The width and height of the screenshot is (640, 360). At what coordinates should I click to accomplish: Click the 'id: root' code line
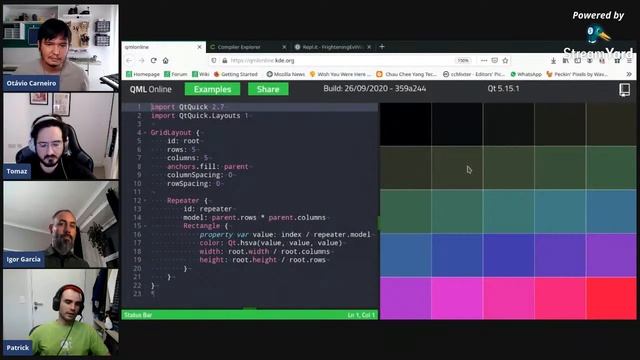pyautogui.click(x=183, y=141)
